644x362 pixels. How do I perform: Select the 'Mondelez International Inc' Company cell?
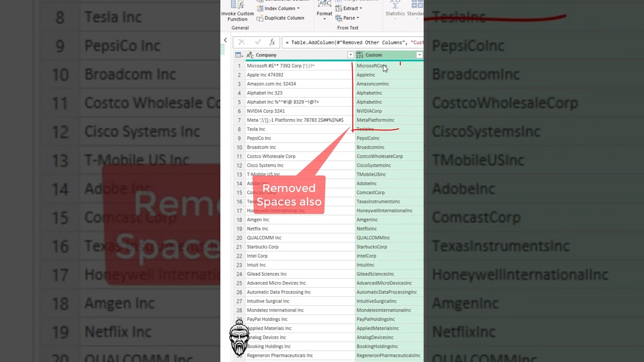tap(300, 310)
